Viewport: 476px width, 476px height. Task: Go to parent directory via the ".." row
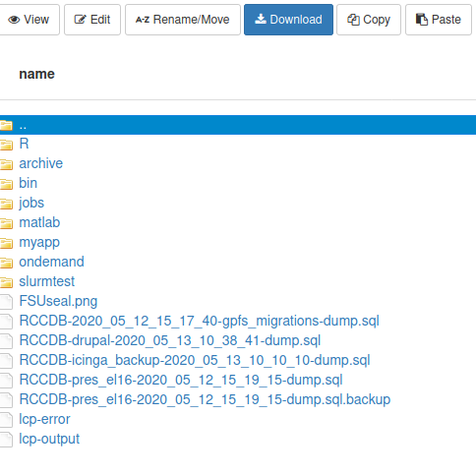click(238, 125)
